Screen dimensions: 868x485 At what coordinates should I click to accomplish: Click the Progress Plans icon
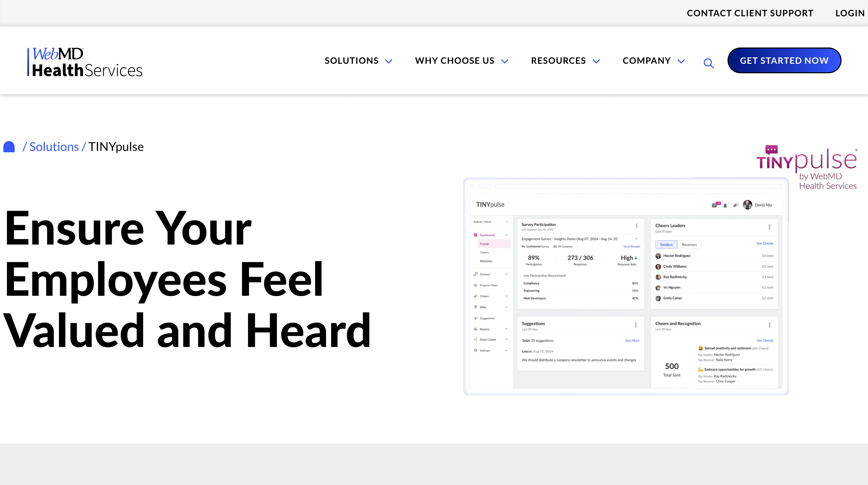click(475, 285)
